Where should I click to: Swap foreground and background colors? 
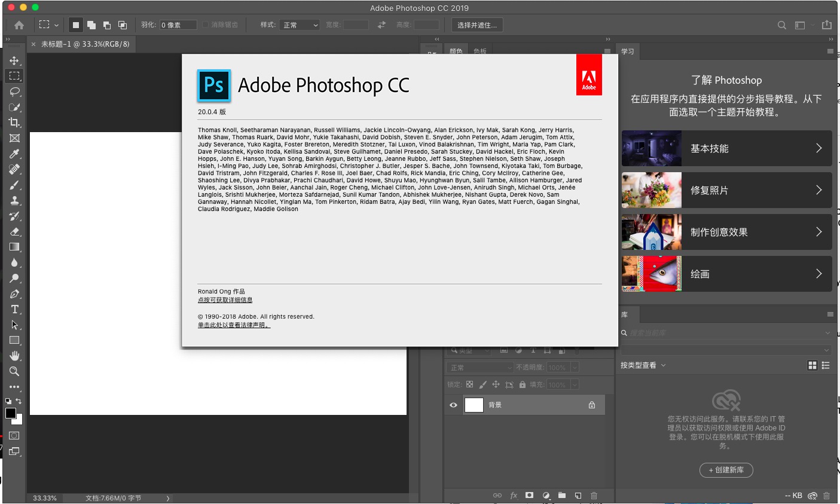coord(19,401)
